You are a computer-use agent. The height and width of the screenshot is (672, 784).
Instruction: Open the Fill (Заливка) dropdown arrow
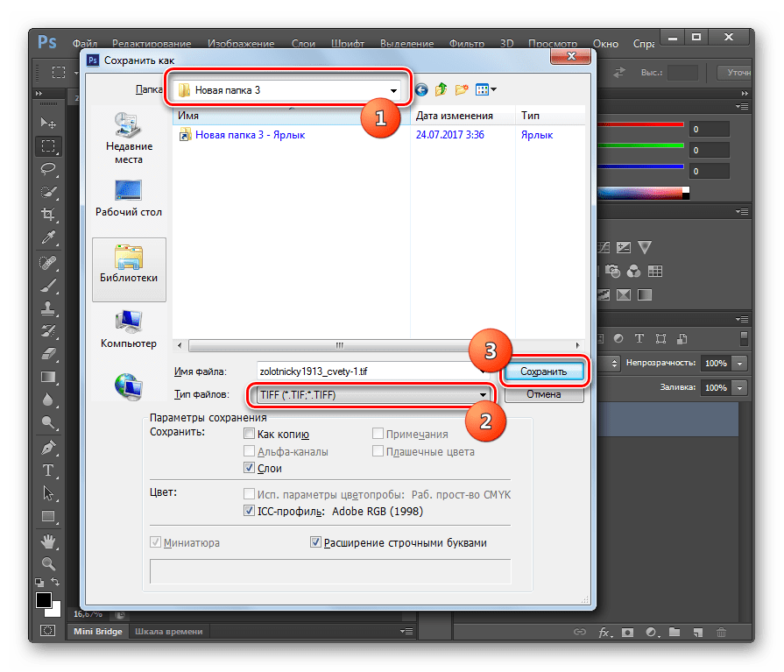739,387
